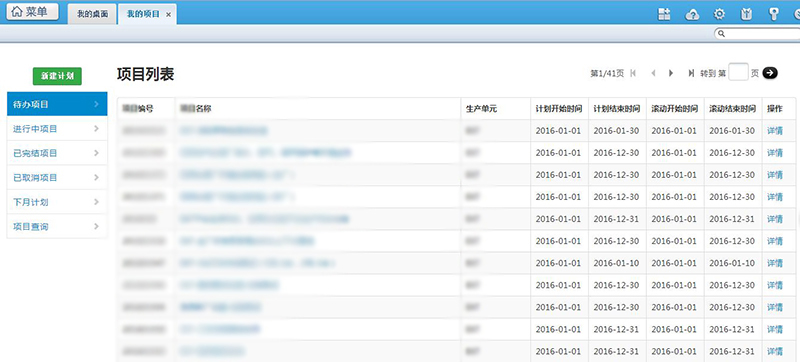800x362 pixels.
Task: Select 已取消项目 in the sidebar
Action: (57, 177)
